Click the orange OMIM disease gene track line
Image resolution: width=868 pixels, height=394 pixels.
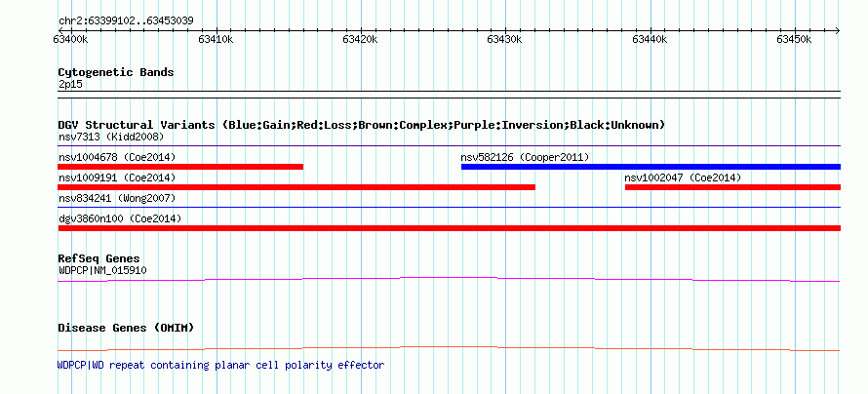coord(449,348)
